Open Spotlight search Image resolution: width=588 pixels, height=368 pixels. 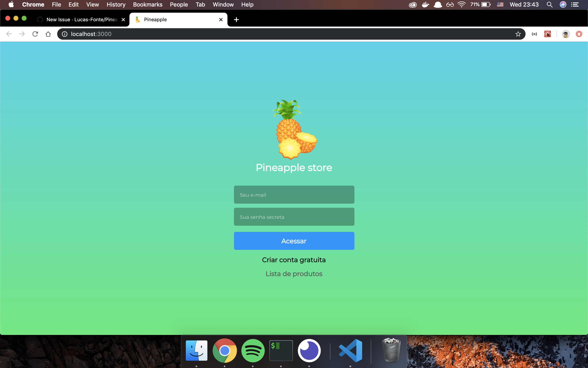tap(550, 4)
